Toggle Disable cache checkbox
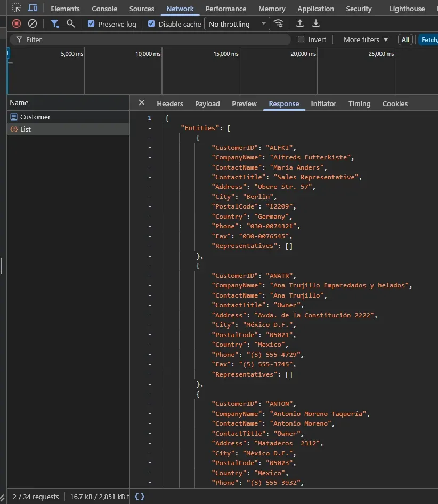This screenshot has width=438, height=504. [x=151, y=24]
